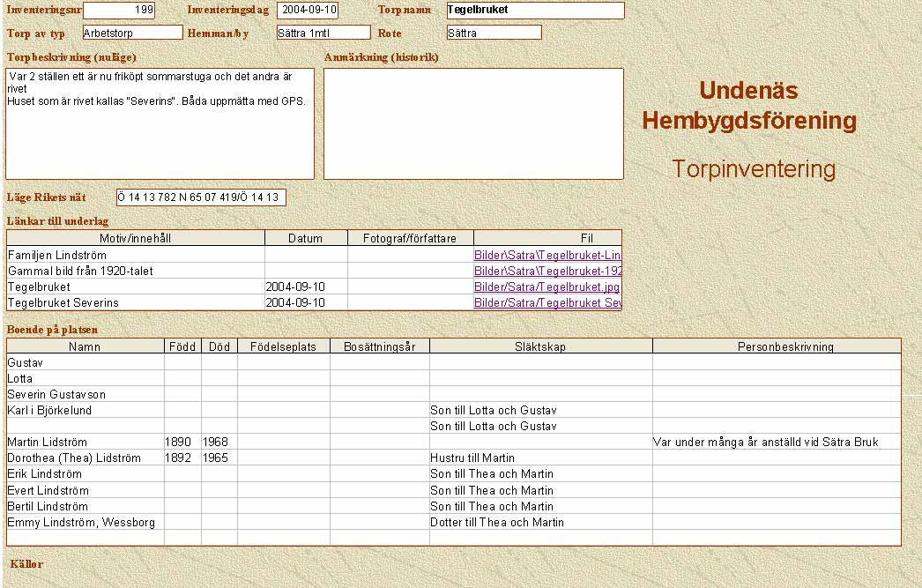Click the Hemman/by field with Sättra 1mtl
The width and height of the screenshot is (922, 588).
[323, 33]
